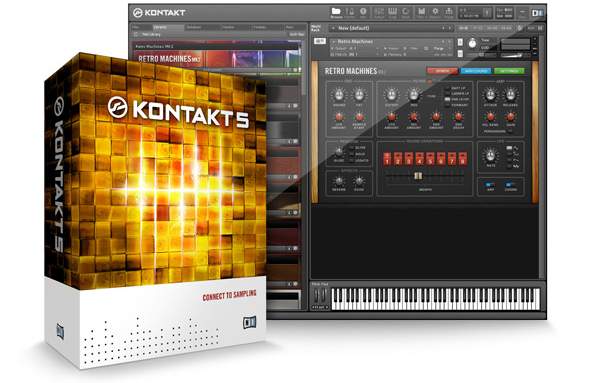The image size is (600, 383).
Task: Enable the Solo option in the pitch section
Action: (x=358, y=154)
